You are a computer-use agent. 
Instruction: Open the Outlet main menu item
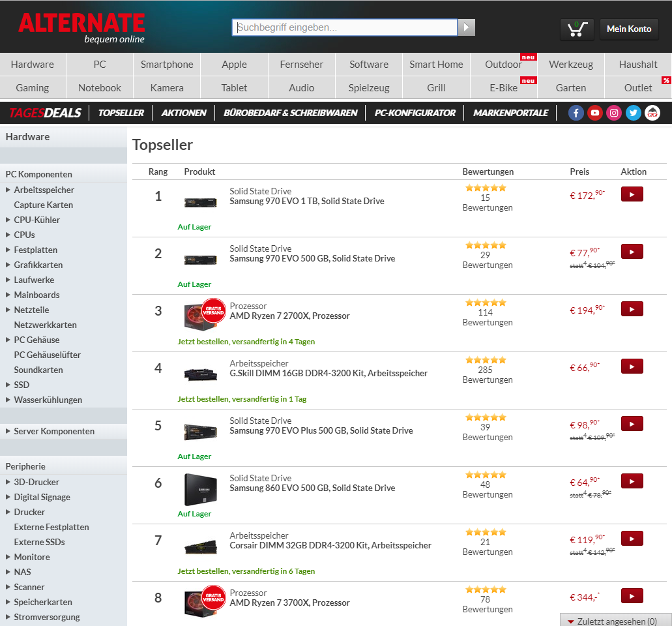(x=637, y=88)
